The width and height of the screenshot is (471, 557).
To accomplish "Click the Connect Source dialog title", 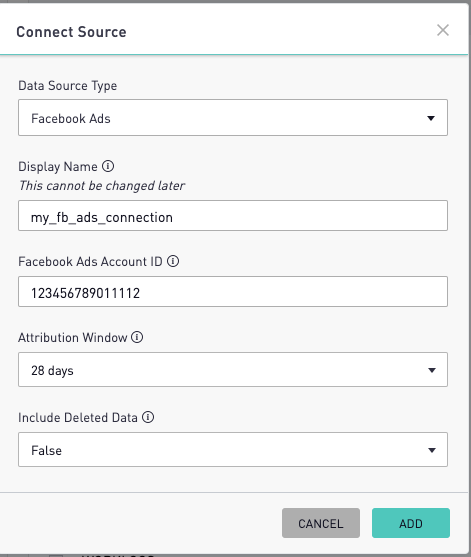I will [71, 32].
